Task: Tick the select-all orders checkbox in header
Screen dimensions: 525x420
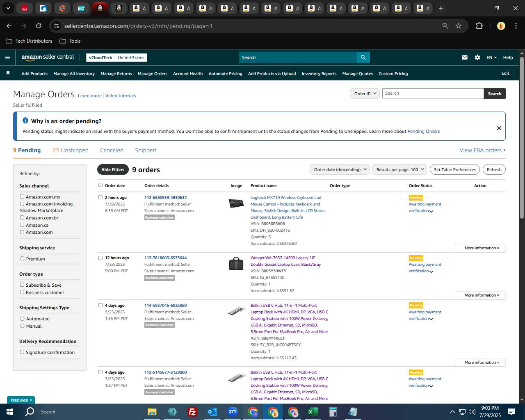Action: [x=100, y=185]
